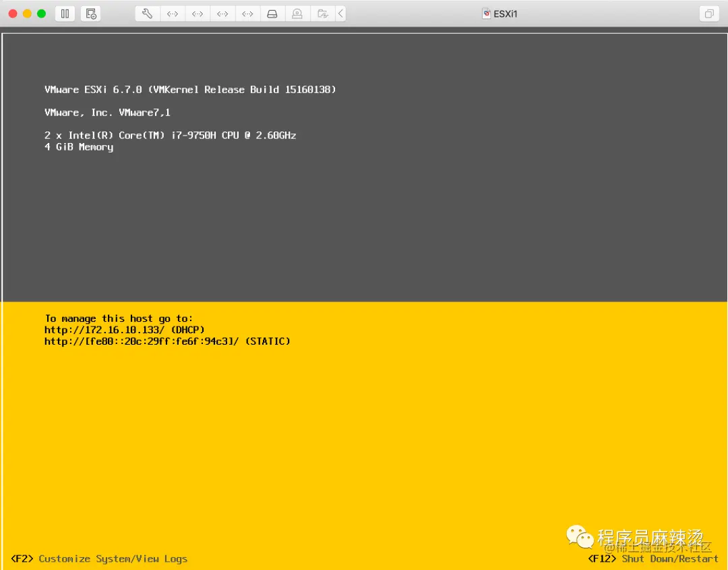Enter full screen with green button
The height and width of the screenshot is (570, 728).
[41, 14]
